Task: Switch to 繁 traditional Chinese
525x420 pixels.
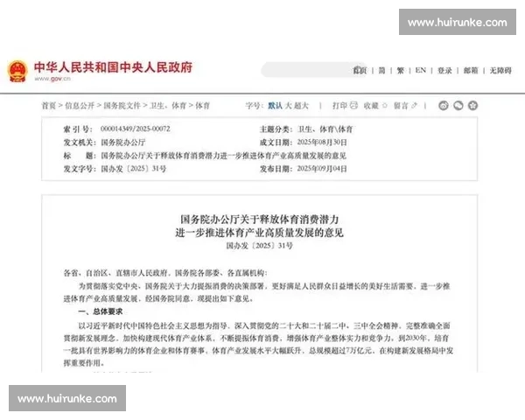Action: coord(401,70)
